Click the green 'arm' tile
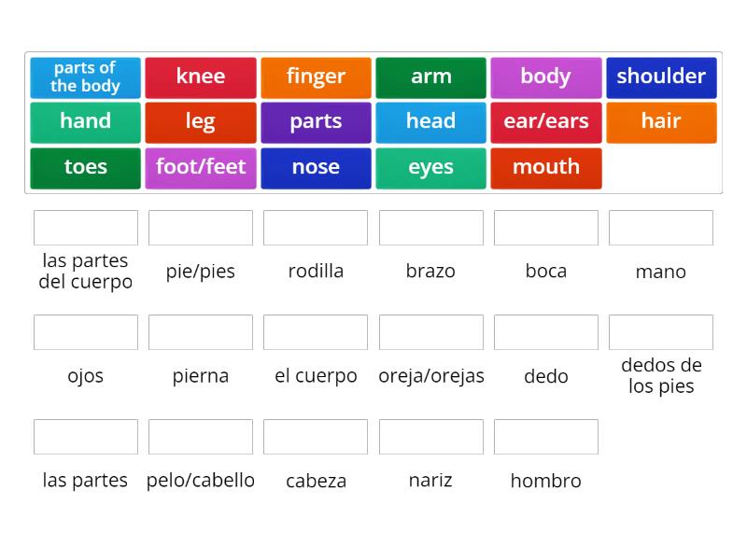Viewport: 747px width, 560px height. [430, 77]
